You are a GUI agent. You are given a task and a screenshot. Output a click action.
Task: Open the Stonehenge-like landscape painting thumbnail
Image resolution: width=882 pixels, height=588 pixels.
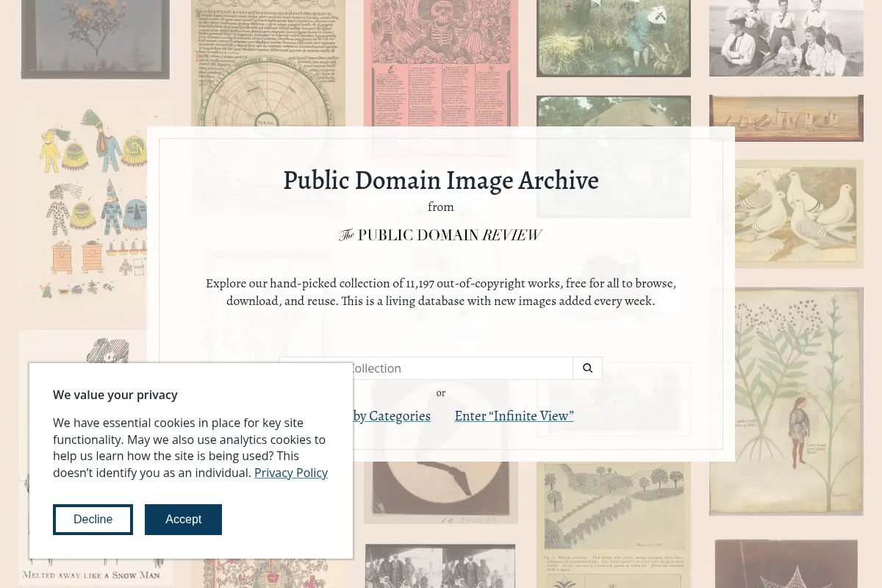click(786, 118)
